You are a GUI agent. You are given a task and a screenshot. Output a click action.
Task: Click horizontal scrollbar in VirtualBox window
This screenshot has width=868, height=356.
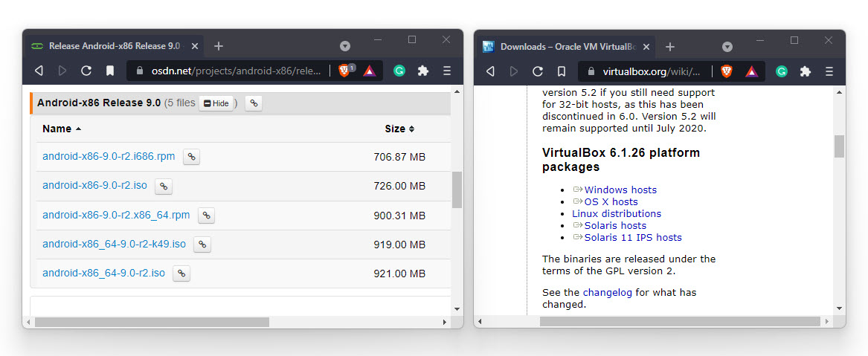pyautogui.click(x=680, y=321)
